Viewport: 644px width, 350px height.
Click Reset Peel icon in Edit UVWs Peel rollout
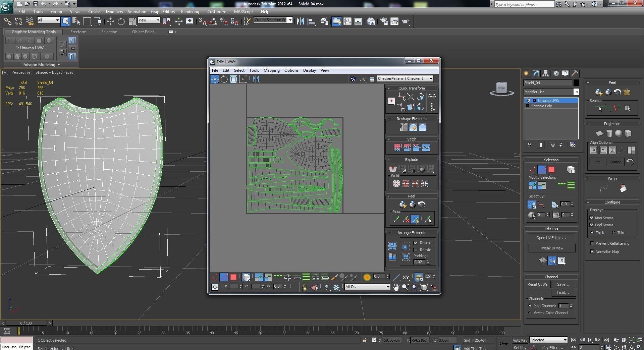coord(422,205)
